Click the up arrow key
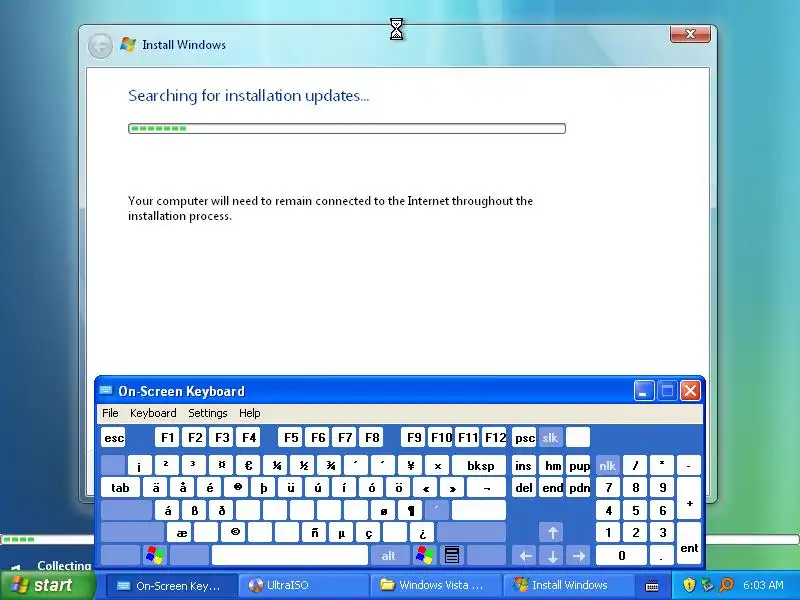The height and width of the screenshot is (600, 800). (552, 533)
